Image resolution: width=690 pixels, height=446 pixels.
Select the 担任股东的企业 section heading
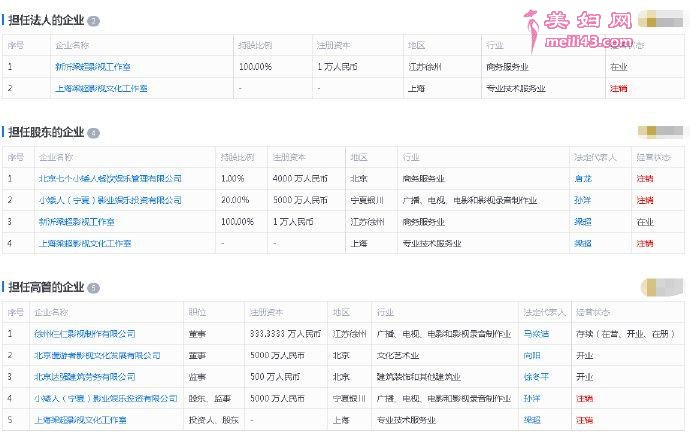46,132
